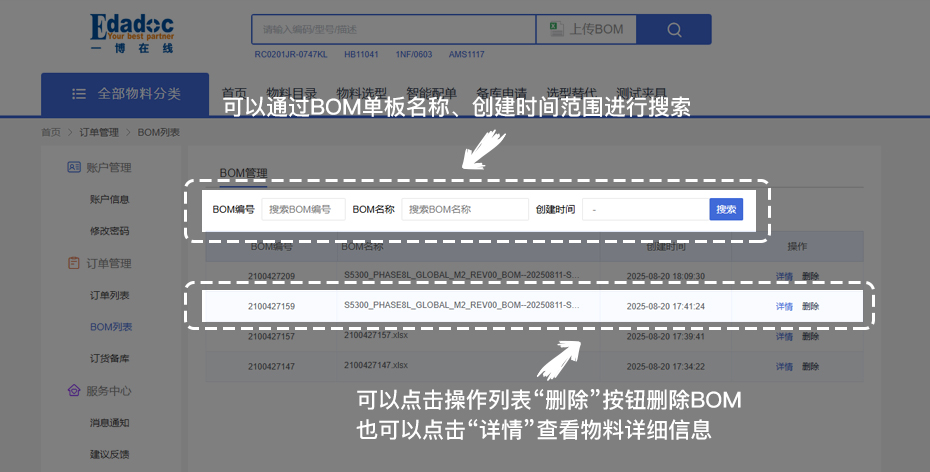Image resolution: width=930 pixels, height=472 pixels.
Task: Open 账户信息 in sidebar
Action: pos(110,199)
